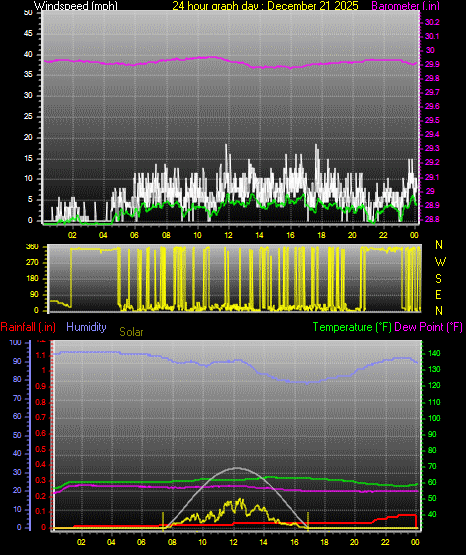Image resolution: width=466 pixels, height=555 pixels.
Task: Click the 22 hour tick under bottom graph
Action: coord(385,542)
